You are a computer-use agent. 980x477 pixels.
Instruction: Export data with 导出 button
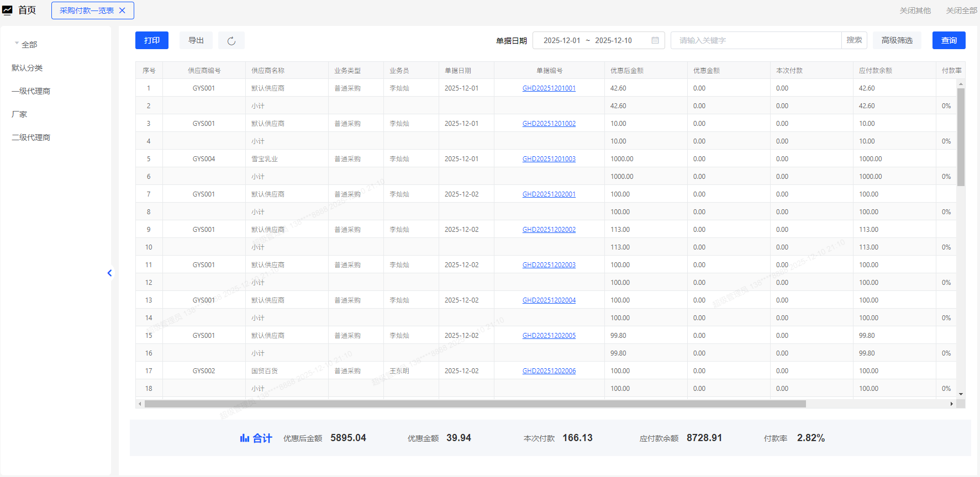(x=196, y=40)
